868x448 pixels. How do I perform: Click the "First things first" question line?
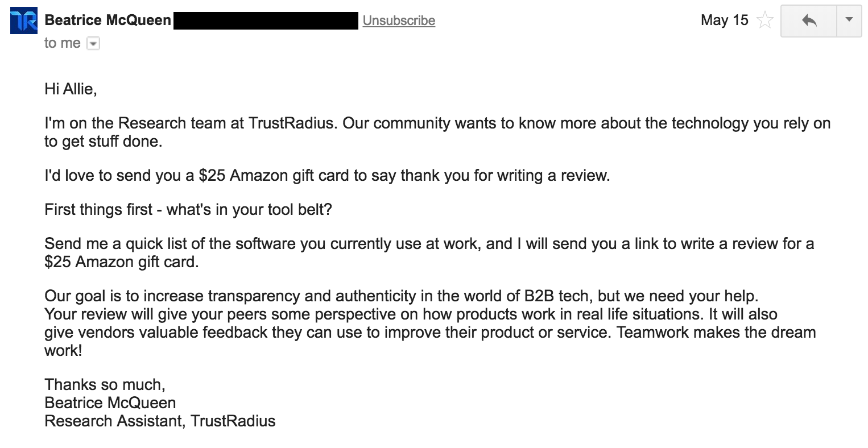pyautogui.click(x=188, y=210)
